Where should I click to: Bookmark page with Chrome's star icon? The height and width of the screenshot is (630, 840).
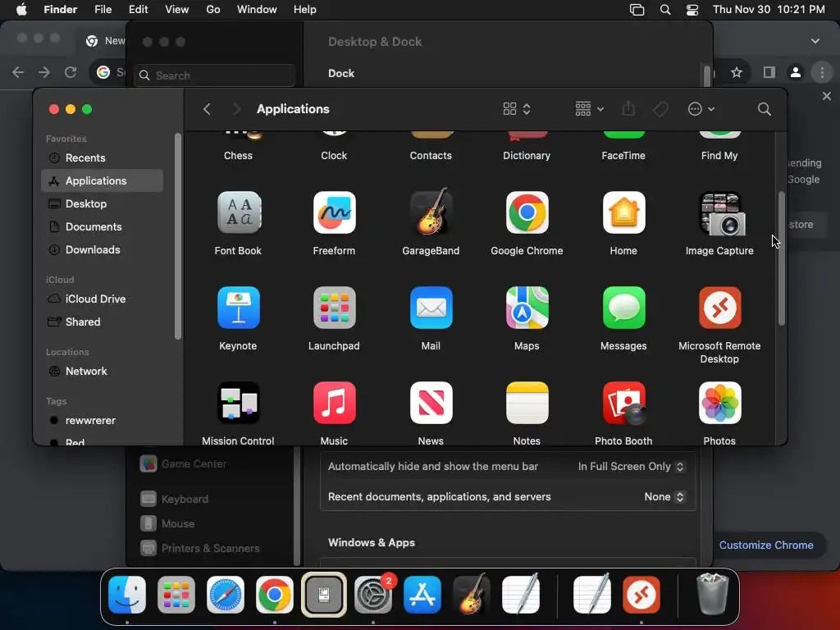(737, 72)
